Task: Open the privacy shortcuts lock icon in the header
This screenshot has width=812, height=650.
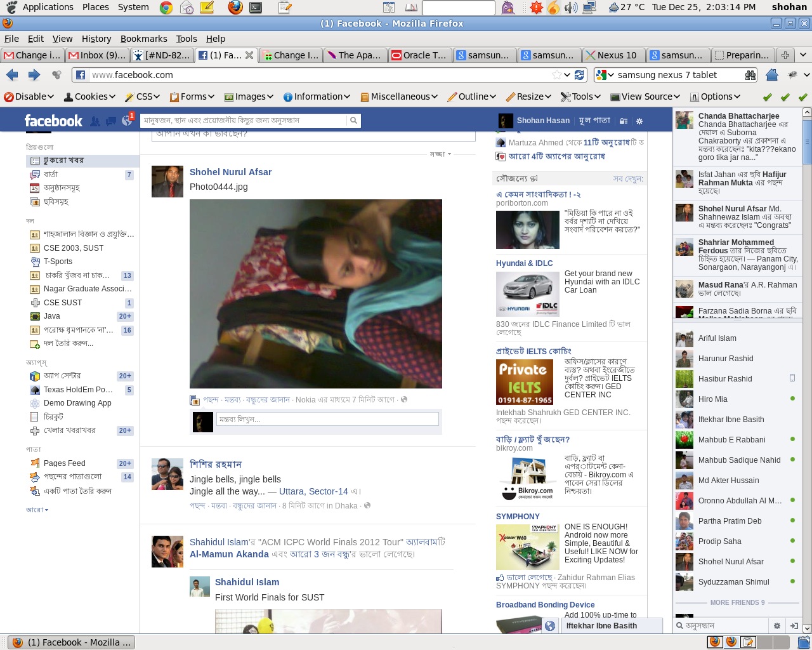Action: click(624, 121)
